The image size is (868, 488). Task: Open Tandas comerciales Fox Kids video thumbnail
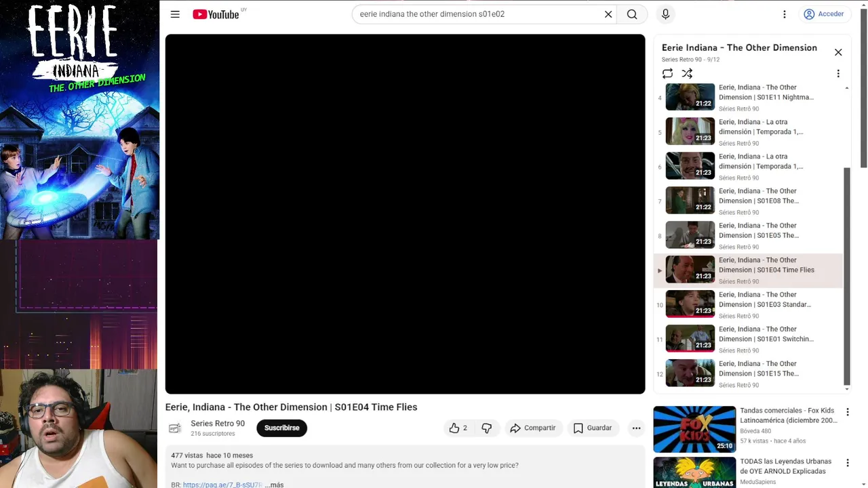pos(694,429)
